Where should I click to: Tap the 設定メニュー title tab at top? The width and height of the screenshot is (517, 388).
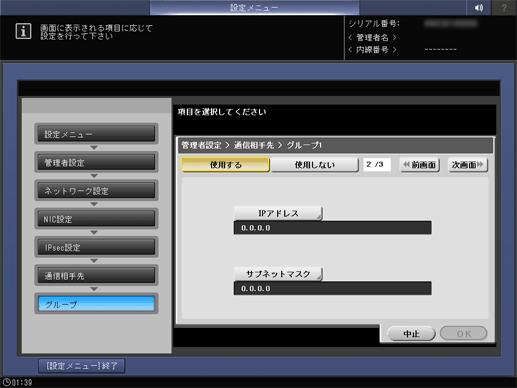click(x=254, y=7)
